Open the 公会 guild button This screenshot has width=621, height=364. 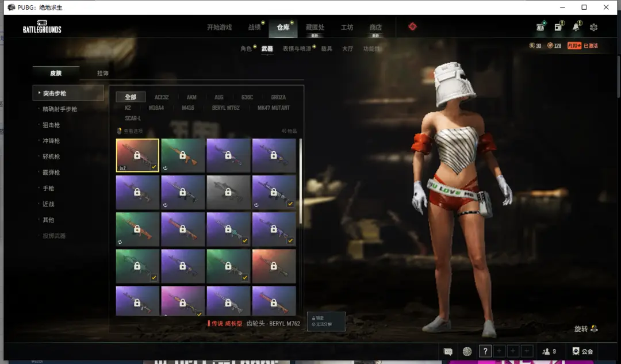(x=582, y=351)
